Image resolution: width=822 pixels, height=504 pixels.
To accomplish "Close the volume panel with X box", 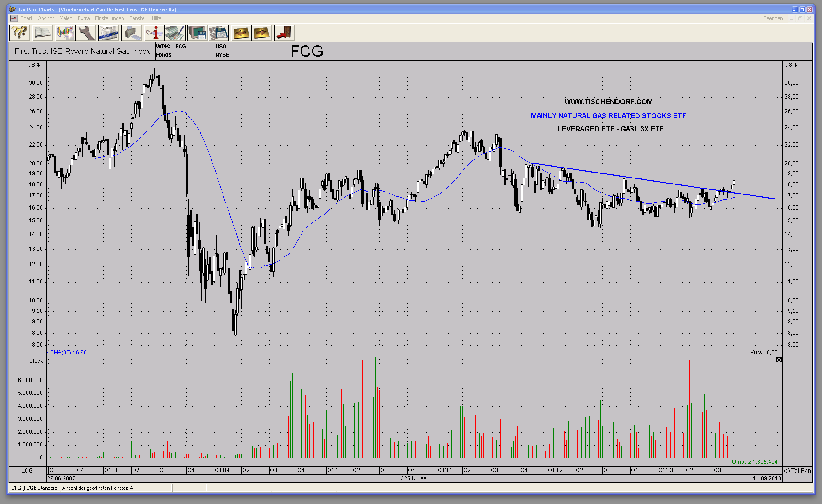I will (x=779, y=360).
